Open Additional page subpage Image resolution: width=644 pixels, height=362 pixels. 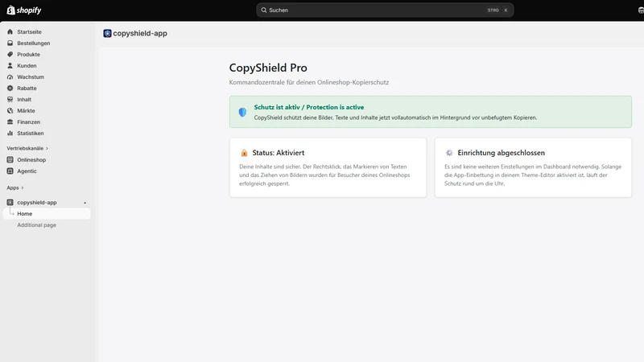point(36,225)
